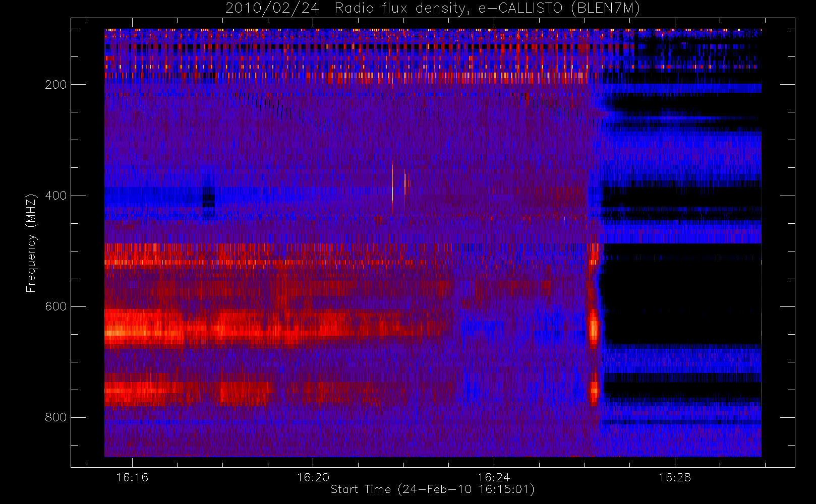The image size is (816, 504).
Task: Click the 16:24 time tick label
Action: click(494, 477)
